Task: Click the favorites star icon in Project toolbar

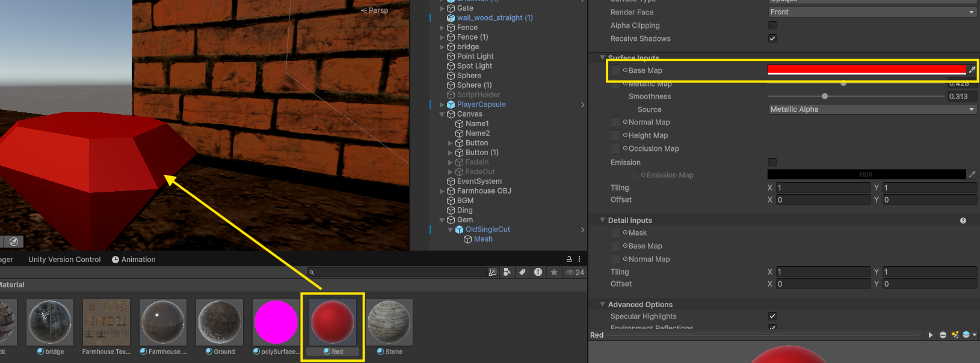Action: click(553, 272)
